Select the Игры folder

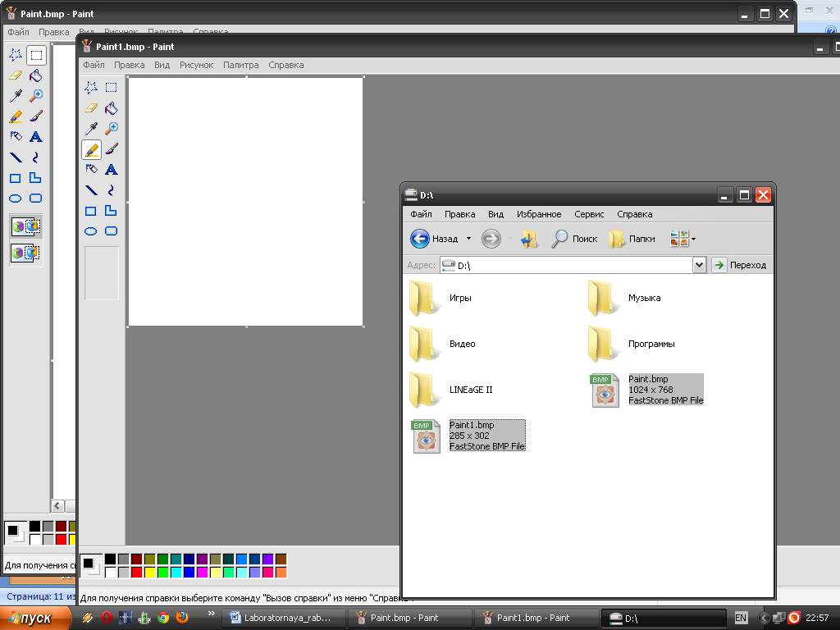click(x=441, y=299)
